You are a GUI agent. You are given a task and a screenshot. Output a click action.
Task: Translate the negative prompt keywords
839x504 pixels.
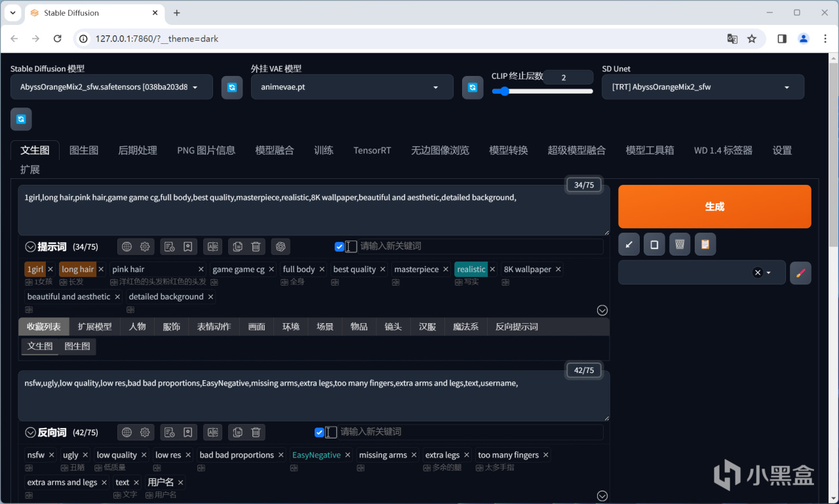212,432
